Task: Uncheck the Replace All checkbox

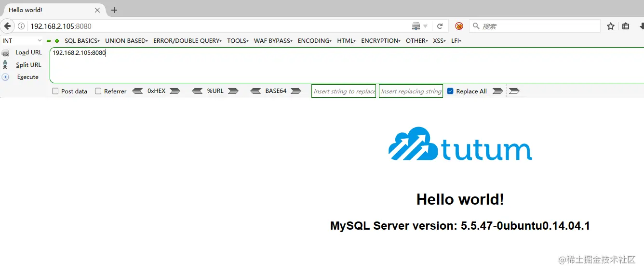Action: pyautogui.click(x=450, y=91)
